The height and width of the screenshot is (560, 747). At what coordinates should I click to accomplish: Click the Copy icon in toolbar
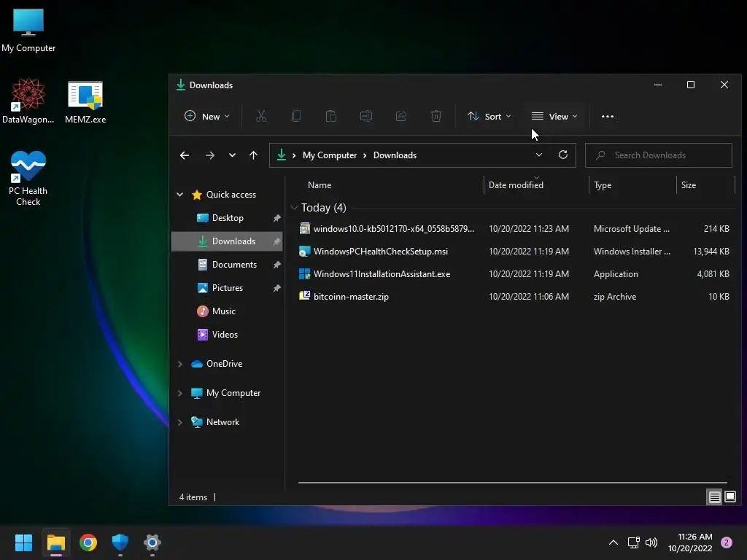click(296, 116)
